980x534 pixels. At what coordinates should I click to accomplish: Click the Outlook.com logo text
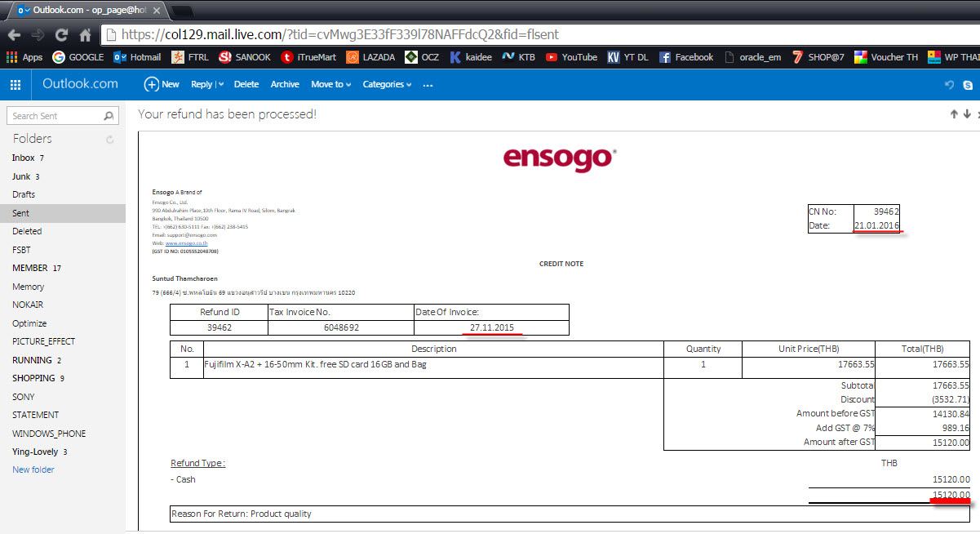(80, 84)
